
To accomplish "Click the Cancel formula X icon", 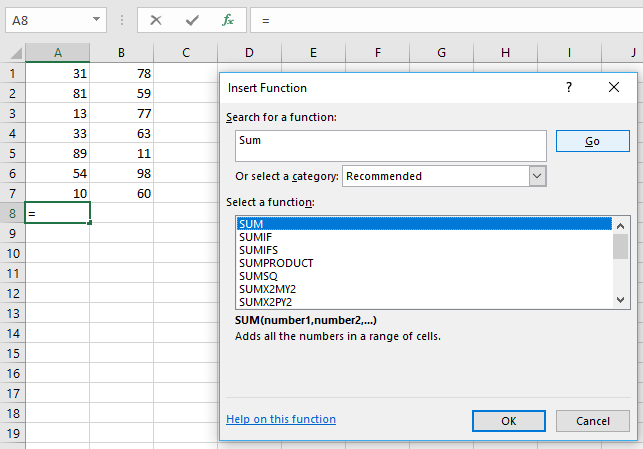I will point(156,20).
